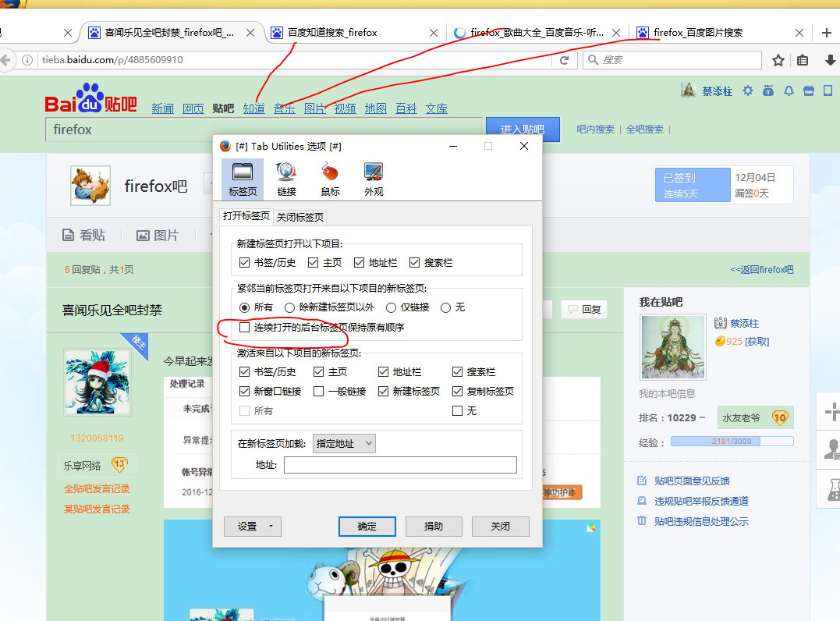Open the Tieba settings gear icon

pyautogui.click(x=748, y=90)
